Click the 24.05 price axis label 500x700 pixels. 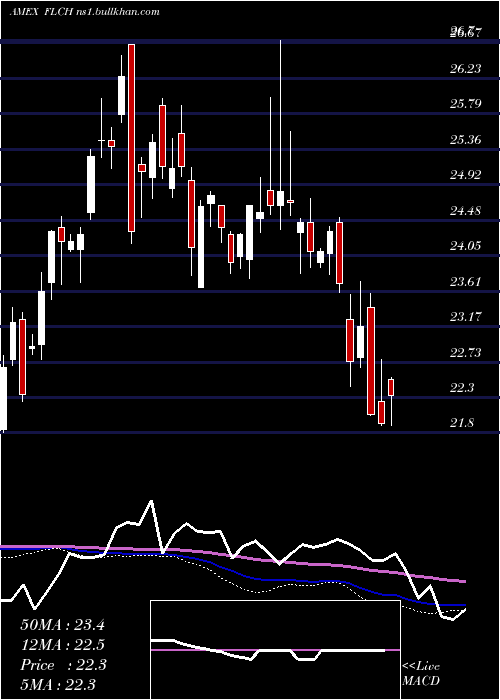tap(466, 246)
